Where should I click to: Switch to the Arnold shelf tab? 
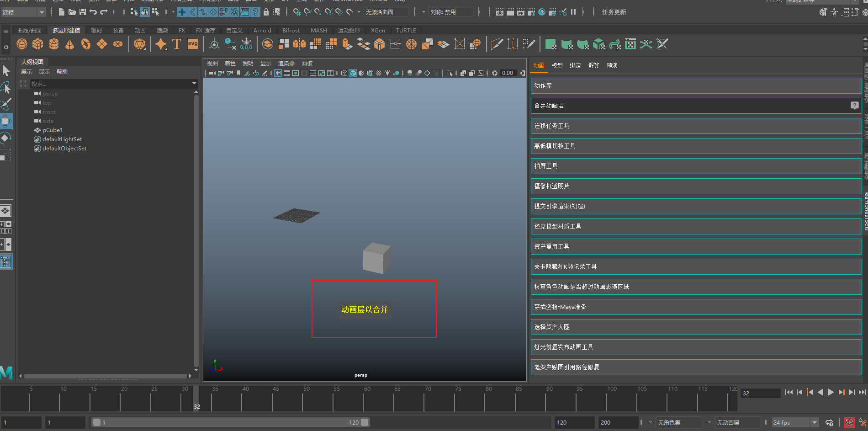[262, 30]
